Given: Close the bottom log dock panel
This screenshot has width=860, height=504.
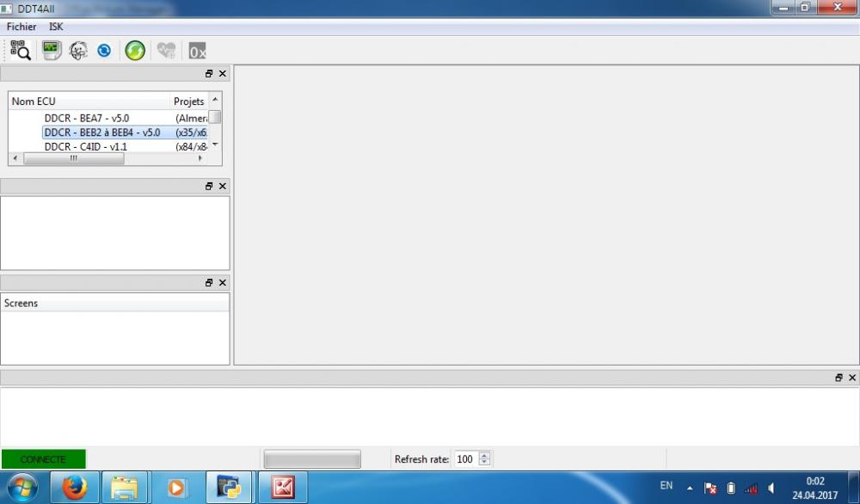Looking at the screenshot, I should click(x=851, y=378).
